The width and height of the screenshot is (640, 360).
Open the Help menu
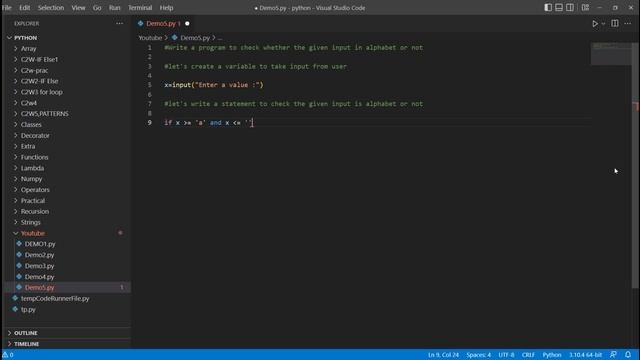166,8
